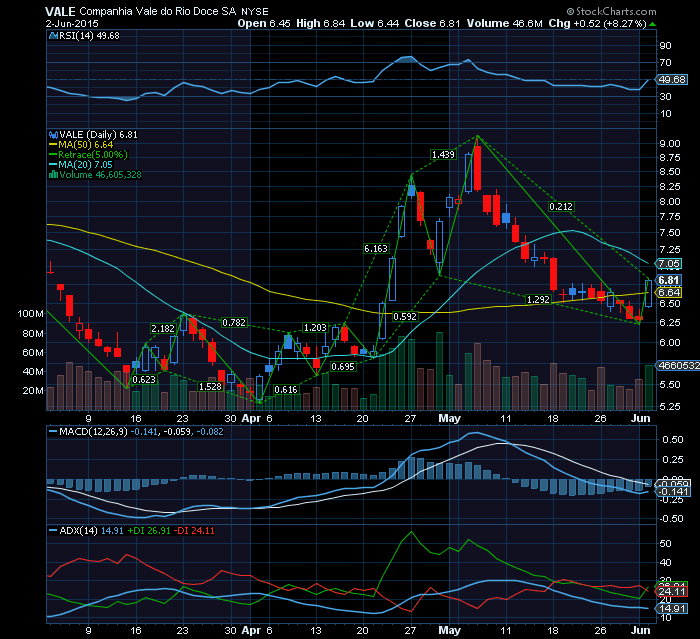Click the MA(50) yellow legend marker

pos(50,144)
